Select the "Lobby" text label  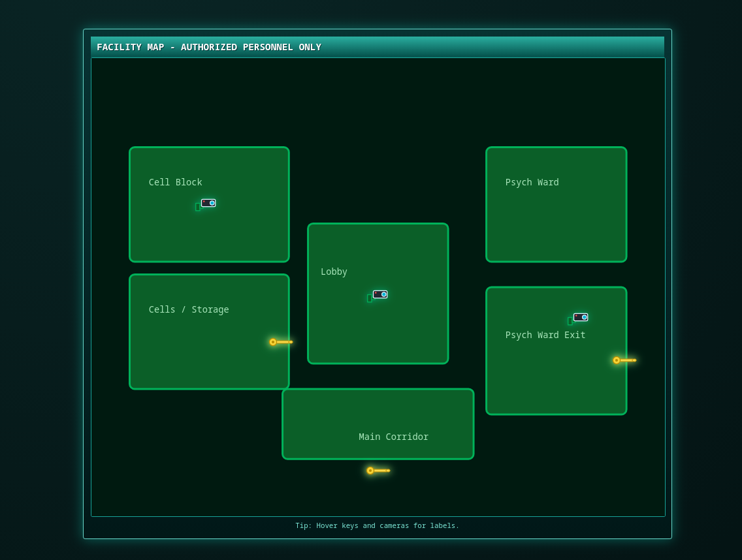pyautogui.click(x=334, y=272)
